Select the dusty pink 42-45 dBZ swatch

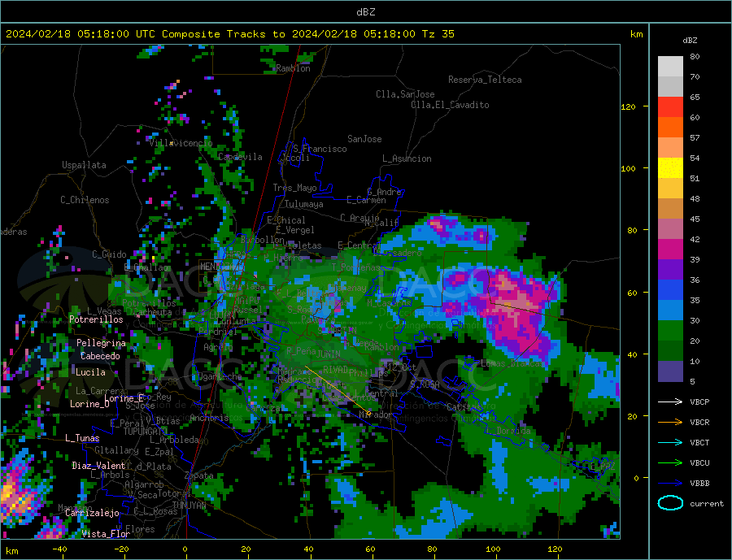point(670,228)
